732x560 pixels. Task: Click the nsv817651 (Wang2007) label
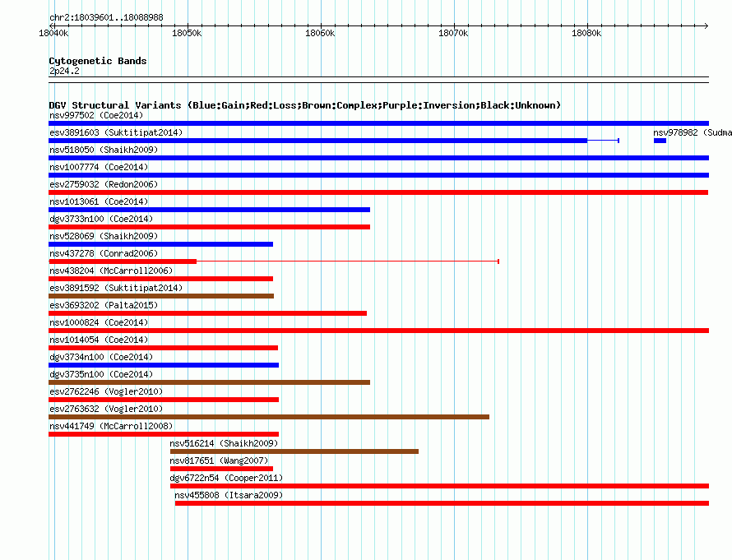coord(219,460)
